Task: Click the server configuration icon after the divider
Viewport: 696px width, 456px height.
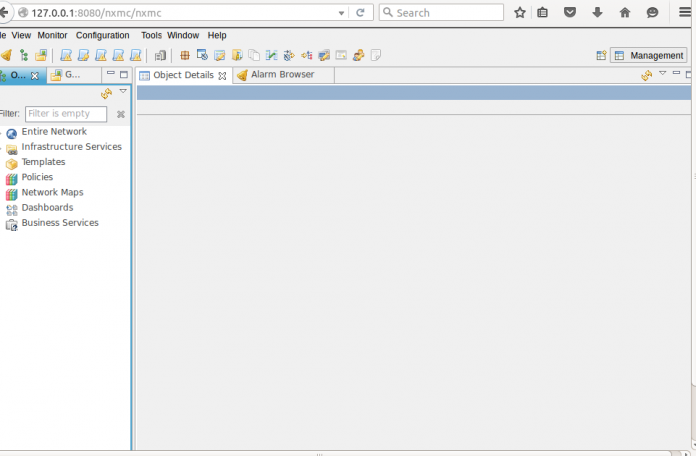Action: click(x=160, y=55)
